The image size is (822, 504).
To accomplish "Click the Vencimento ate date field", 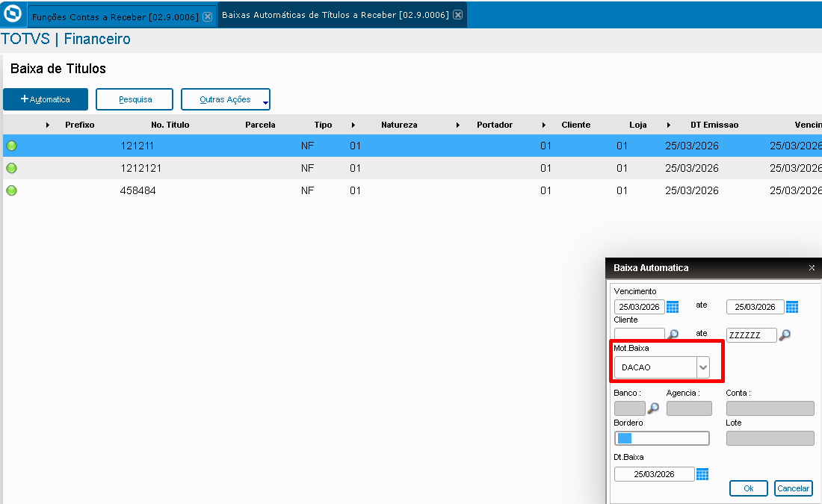I will (755, 307).
